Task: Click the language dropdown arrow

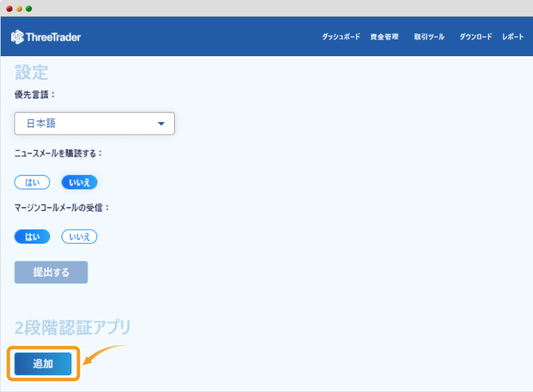Action: coord(161,123)
